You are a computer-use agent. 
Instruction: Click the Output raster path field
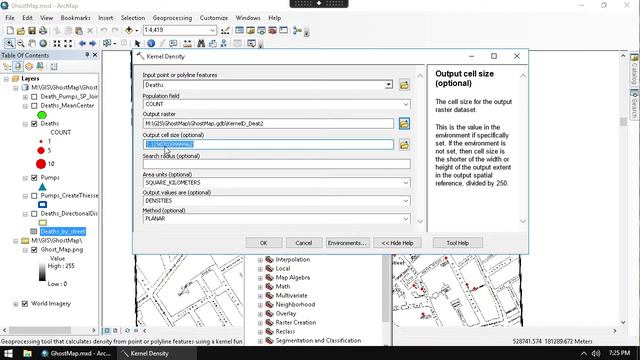pyautogui.click(x=268, y=124)
